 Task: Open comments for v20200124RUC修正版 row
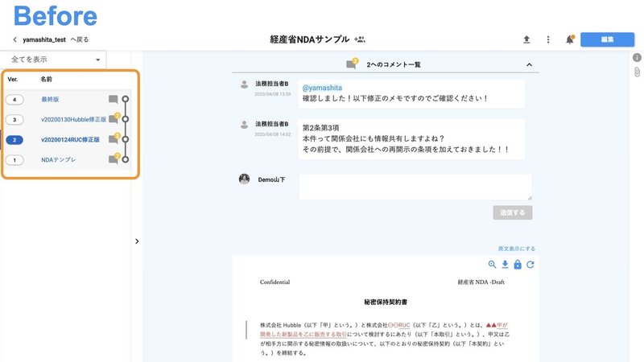click(114, 138)
